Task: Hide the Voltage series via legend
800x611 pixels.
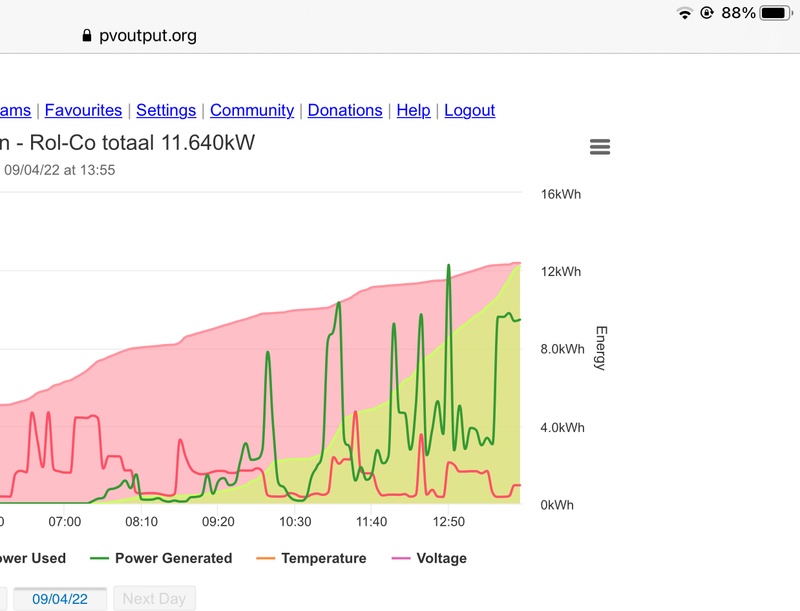Action: click(441, 558)
